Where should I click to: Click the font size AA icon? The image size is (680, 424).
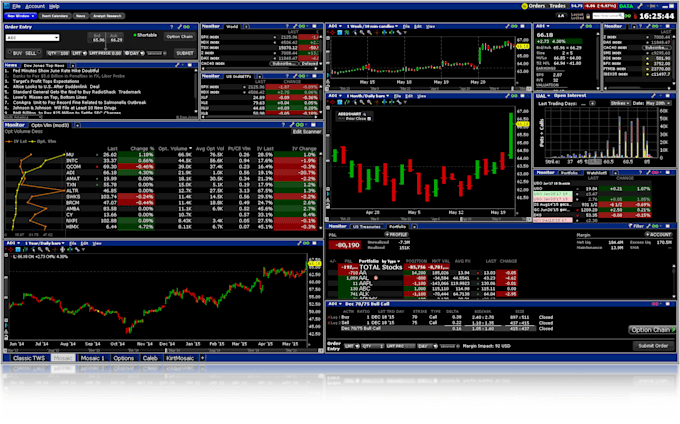click(x=561, y=16)
